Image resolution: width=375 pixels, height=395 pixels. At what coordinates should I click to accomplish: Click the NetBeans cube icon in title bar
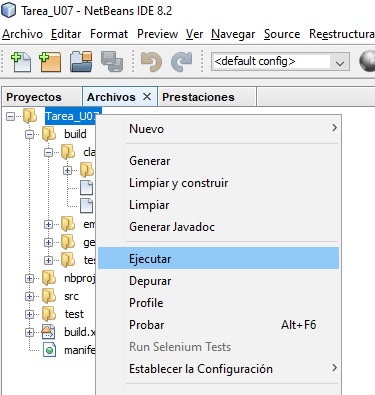point(8,10)
